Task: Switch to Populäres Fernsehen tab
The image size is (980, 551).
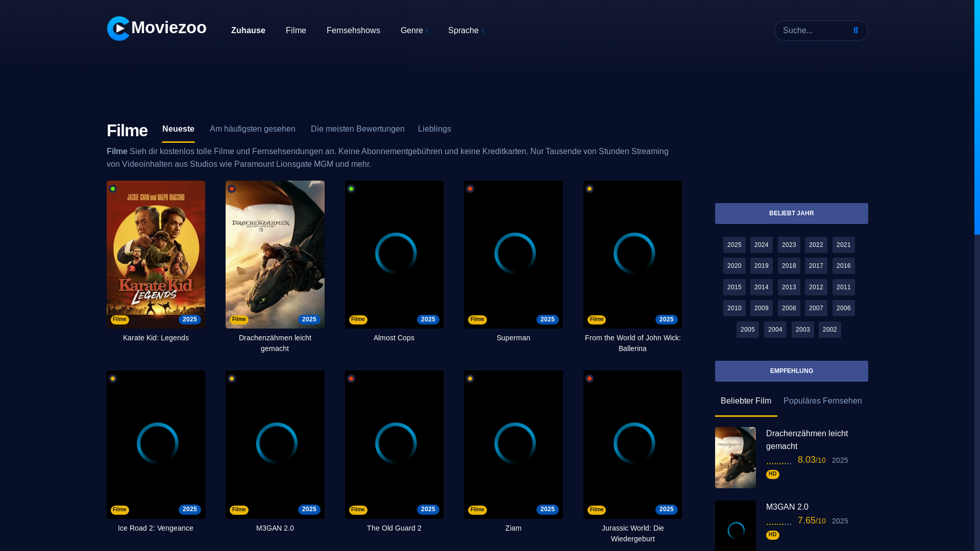Action: 822,401
